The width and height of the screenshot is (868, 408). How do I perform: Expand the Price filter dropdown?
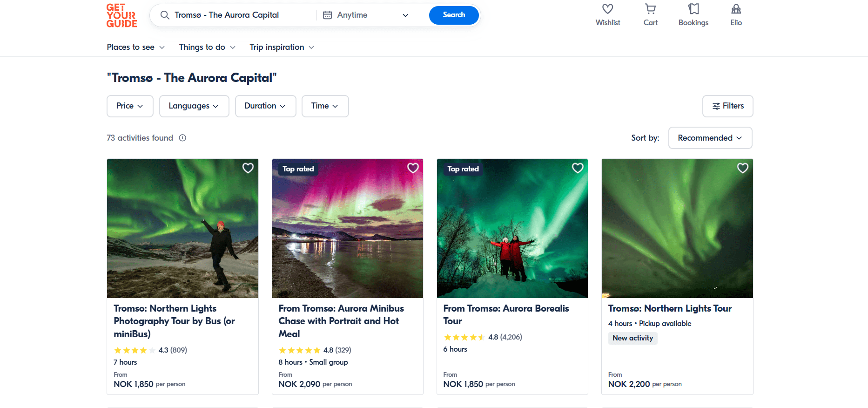(x=130, y=106)
